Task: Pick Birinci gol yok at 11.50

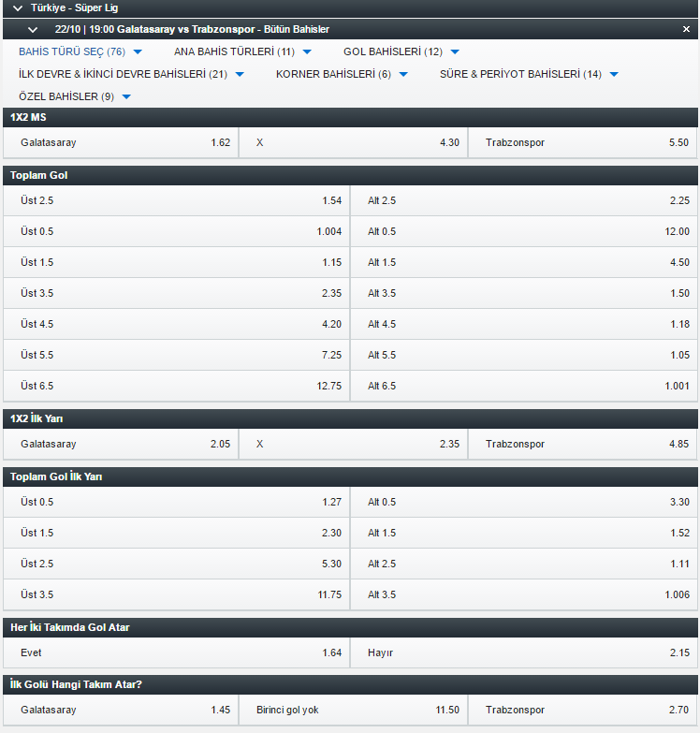Action: [x=353, y=710]
